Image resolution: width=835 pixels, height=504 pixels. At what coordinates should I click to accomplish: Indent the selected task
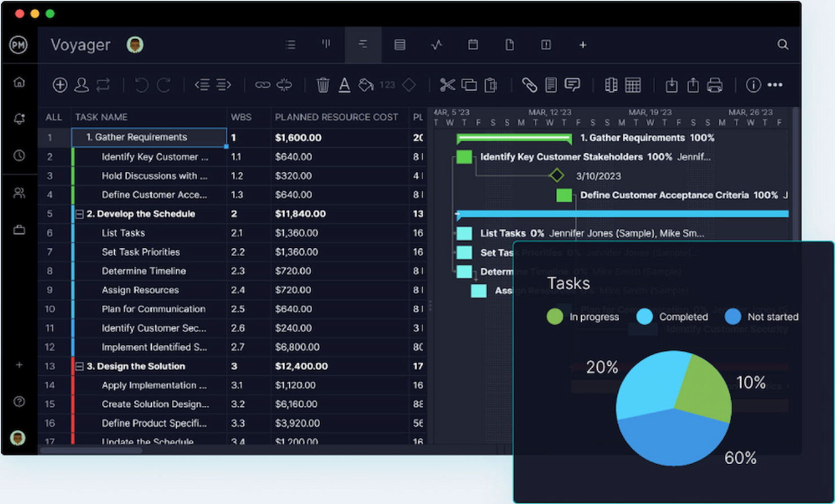(224, 85)
